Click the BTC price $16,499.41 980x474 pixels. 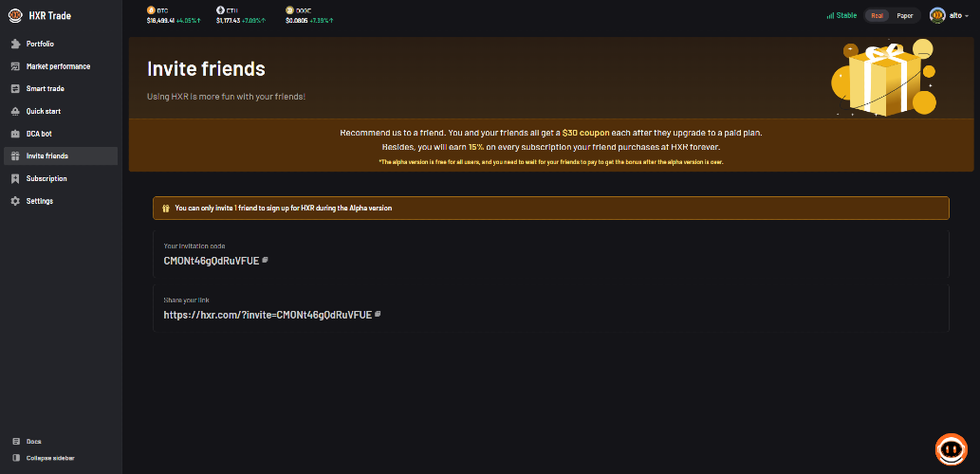[160, 21]
